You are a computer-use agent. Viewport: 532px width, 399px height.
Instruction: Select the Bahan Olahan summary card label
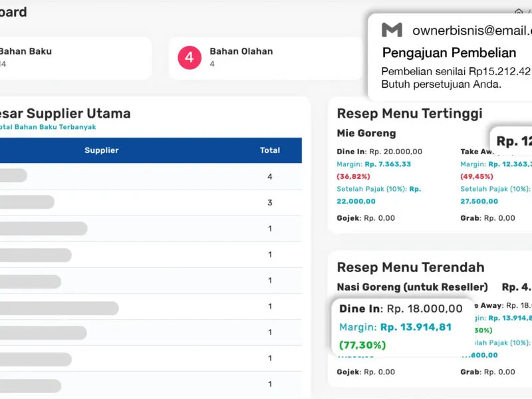[241, 51]
